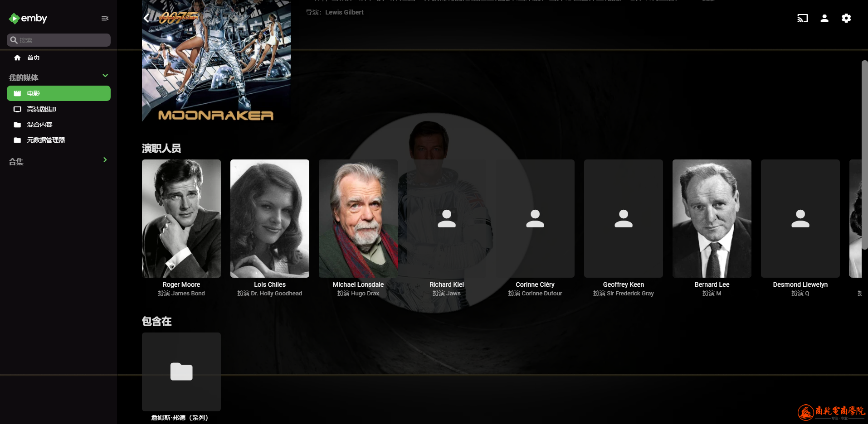The height and width of the screenshot is (424, 868).
Task: Open Michael Lonsdale's photo card
Action: 358,218
